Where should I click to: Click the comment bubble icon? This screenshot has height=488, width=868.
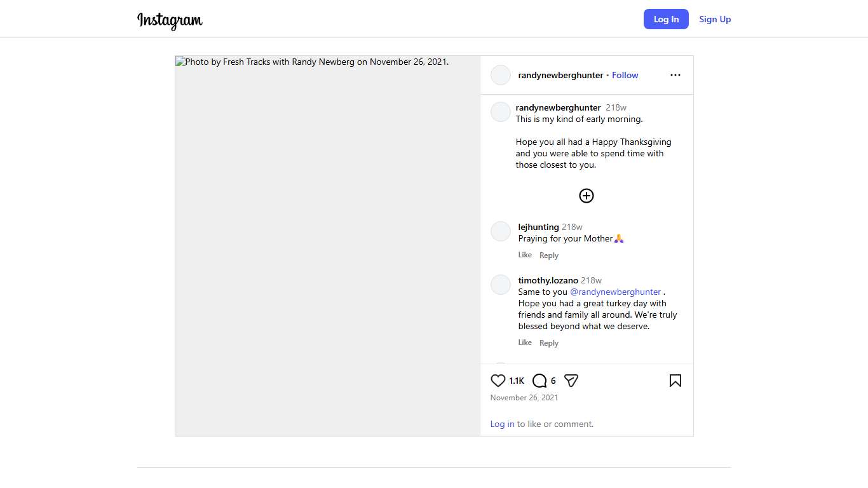click(x=539, y=381)
